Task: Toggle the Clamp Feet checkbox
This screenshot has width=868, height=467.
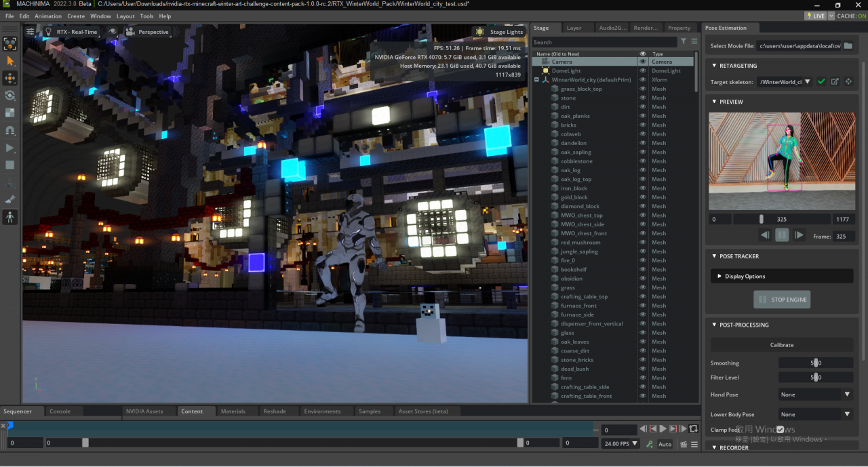Action: pyautogui.click(x=780, y=430)
